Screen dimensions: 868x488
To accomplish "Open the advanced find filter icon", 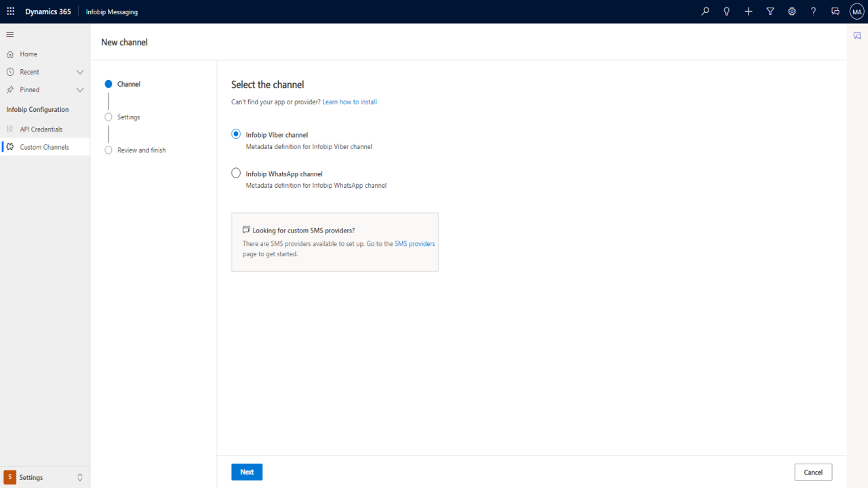I will 770,12.
